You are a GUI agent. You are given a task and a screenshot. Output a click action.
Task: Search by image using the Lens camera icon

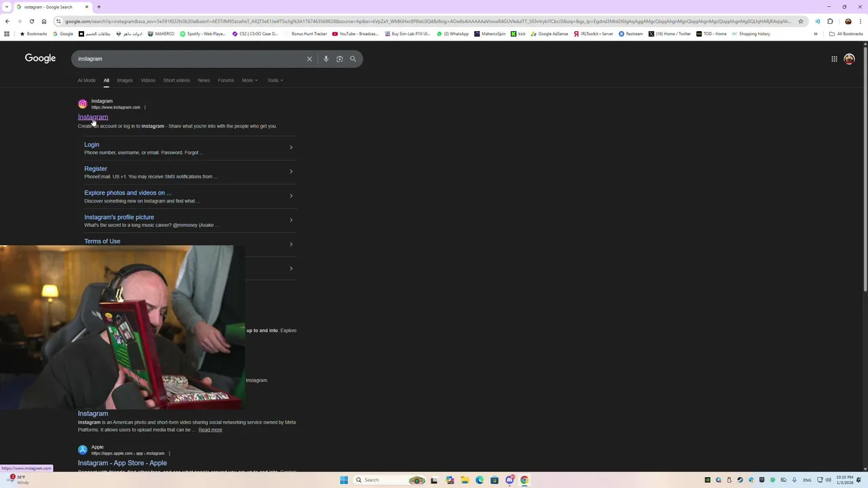click(339, 59)
